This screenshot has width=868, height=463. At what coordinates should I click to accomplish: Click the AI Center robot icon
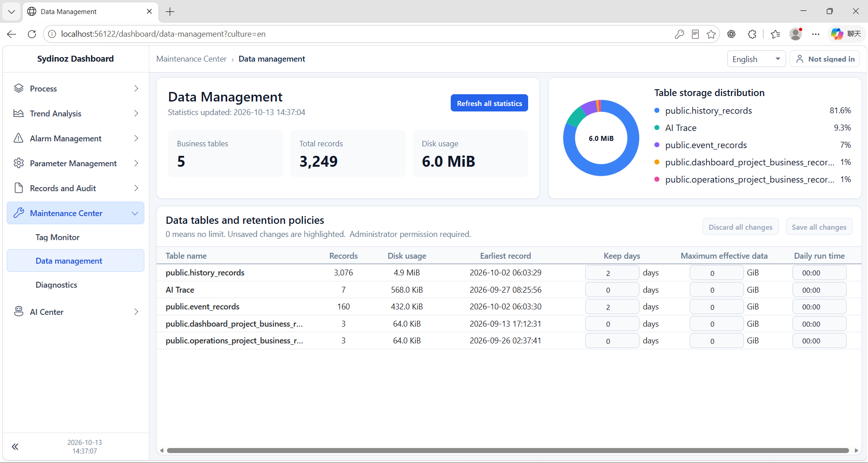(x=19, y=312)
